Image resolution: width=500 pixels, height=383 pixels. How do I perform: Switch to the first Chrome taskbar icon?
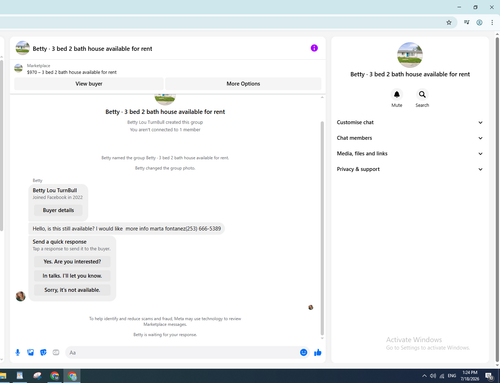point(54,376)
